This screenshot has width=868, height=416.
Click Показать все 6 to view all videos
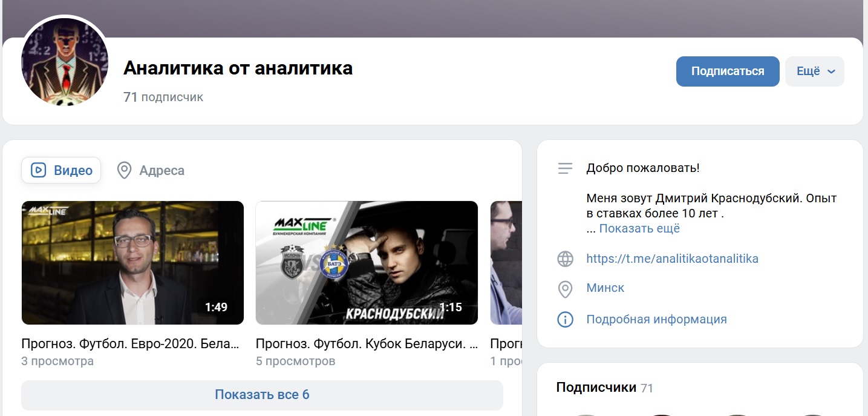[x=262, y=394]
